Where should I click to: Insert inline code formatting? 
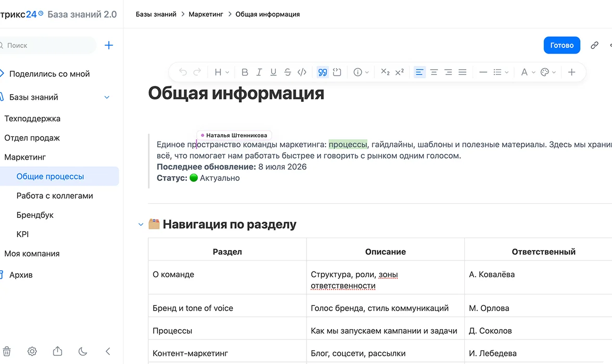302,72
